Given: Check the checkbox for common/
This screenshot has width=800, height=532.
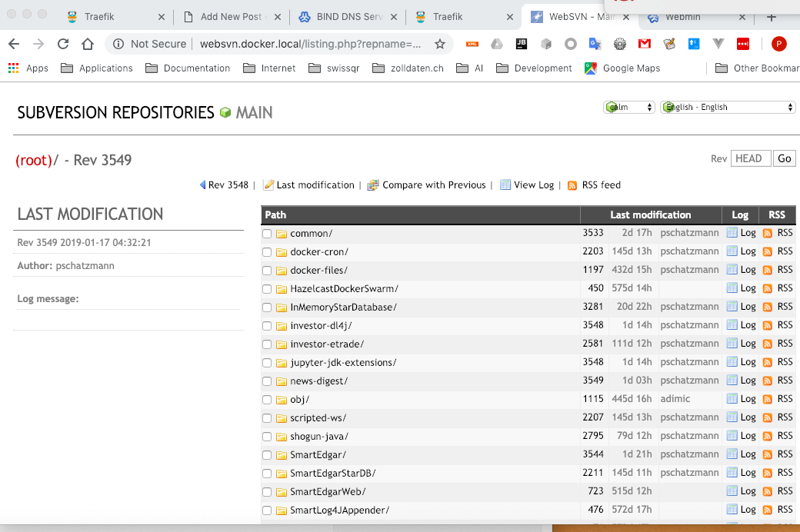Looking at the screenshot, I should [267, 233].
